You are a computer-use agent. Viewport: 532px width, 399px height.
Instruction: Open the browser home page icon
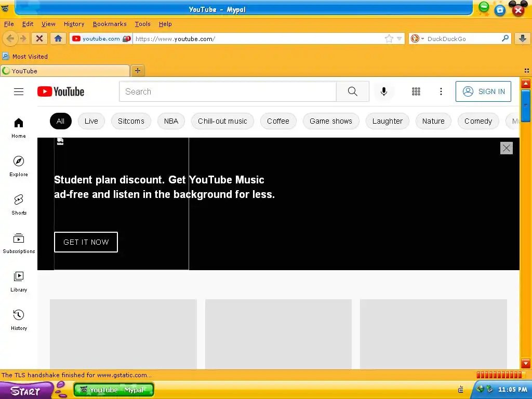[58, 38]
